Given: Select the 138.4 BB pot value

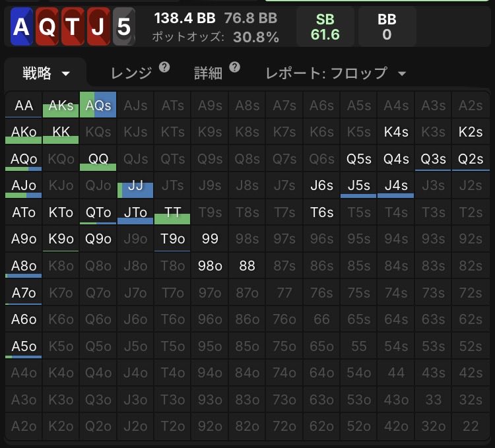Looking at the screenshot, I should (185, 18).
